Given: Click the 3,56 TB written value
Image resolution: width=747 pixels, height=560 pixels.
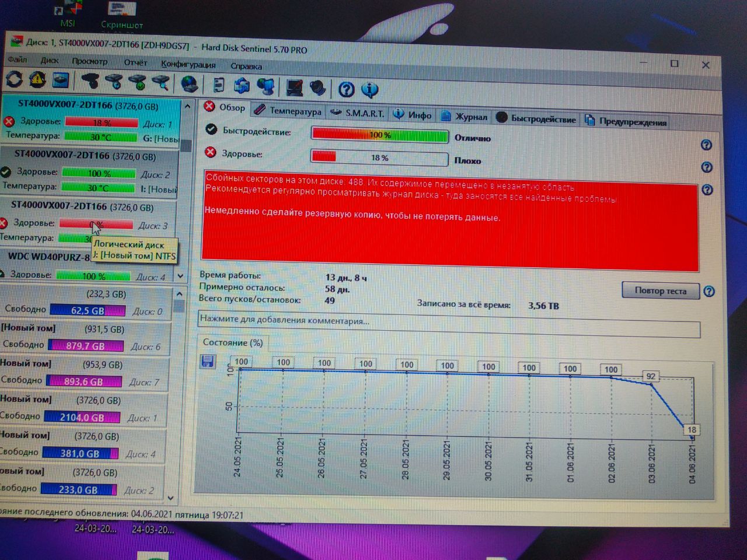Looking at the screenshot, I should (543, 306).
